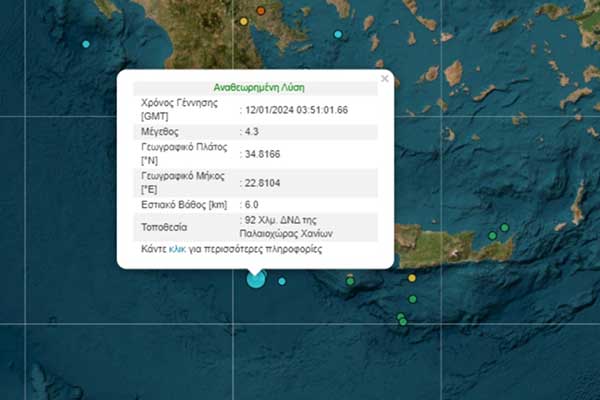Viewport: 600px width, 400px height.
Task: Select the southernmost overlapping green markers
Action: pos(402,320)
